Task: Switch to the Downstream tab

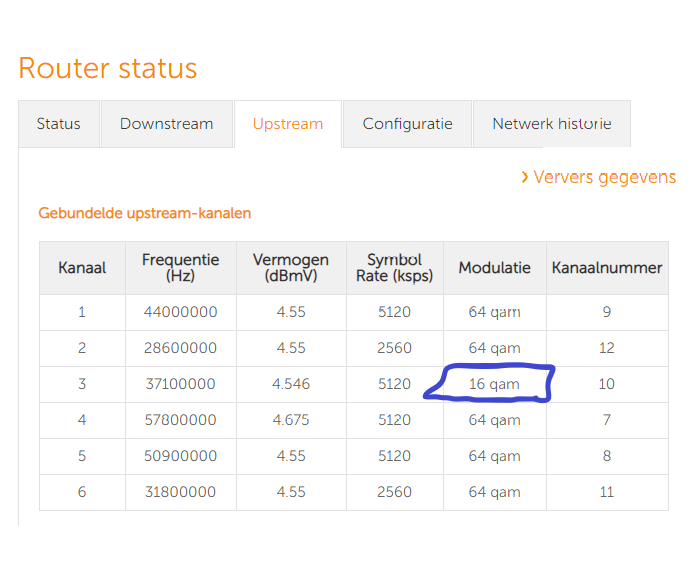Action: click(x=166, y=124)
